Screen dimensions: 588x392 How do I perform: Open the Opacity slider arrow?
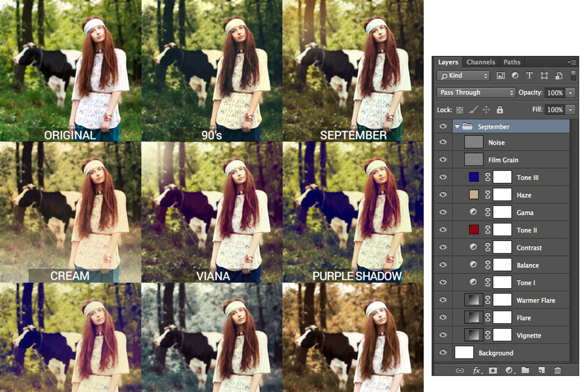click(x=570, y=93)
